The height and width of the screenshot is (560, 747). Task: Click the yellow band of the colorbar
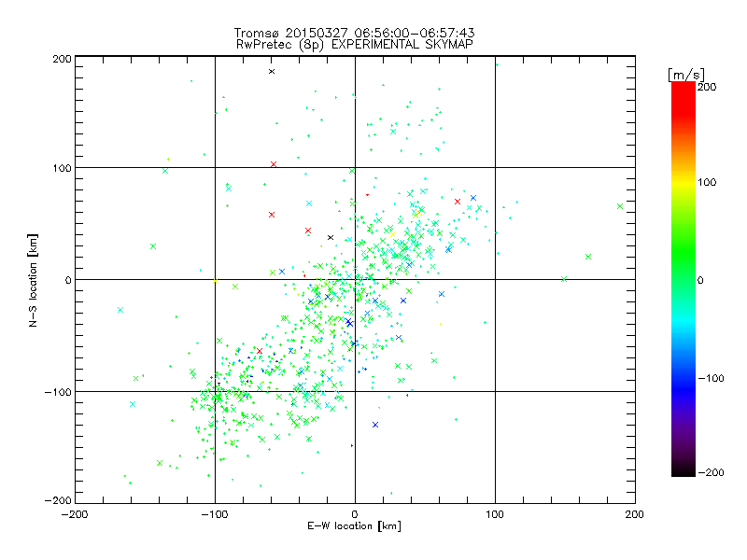pos(684,183)
